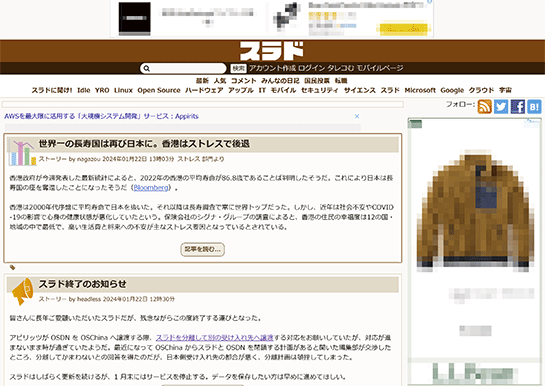This screenshot has width=545, height=386.
Task: Click the magnifier icon in search box
Action: tap(147, 68)
